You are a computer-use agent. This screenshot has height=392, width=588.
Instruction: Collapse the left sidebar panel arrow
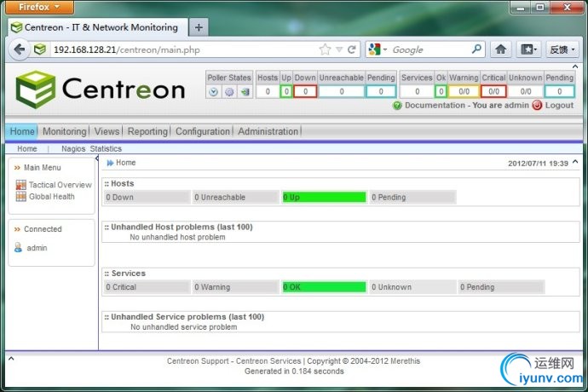point(97,159)
